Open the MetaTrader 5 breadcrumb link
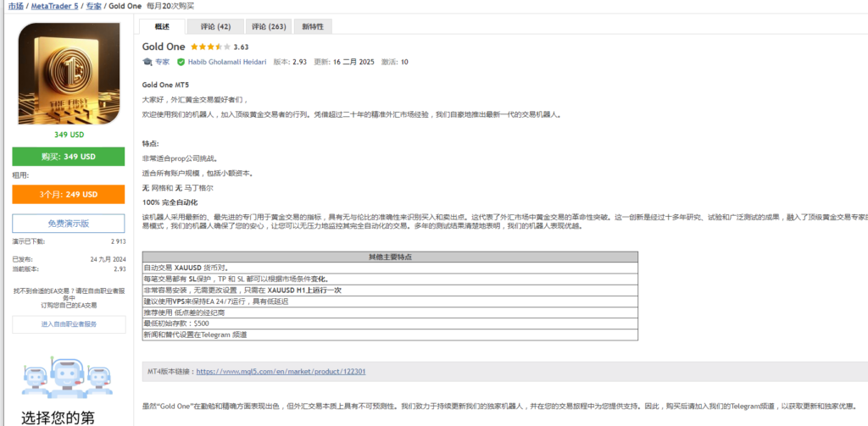Screen dimensions: 868x426 point(54,6)
